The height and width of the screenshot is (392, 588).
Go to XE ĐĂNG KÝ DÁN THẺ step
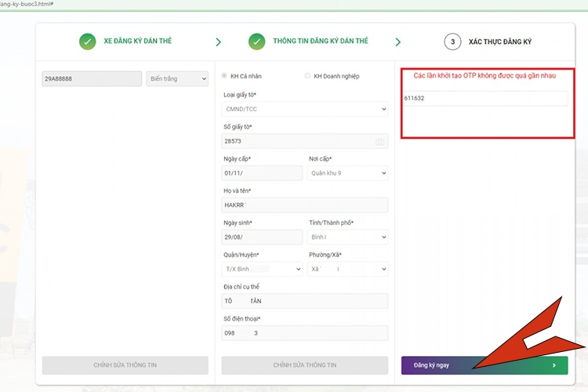click(138, 41)
